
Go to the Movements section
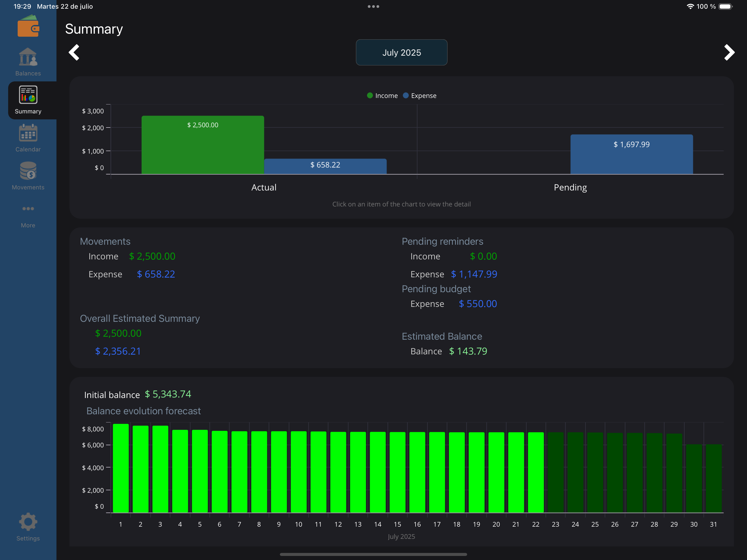28,176
